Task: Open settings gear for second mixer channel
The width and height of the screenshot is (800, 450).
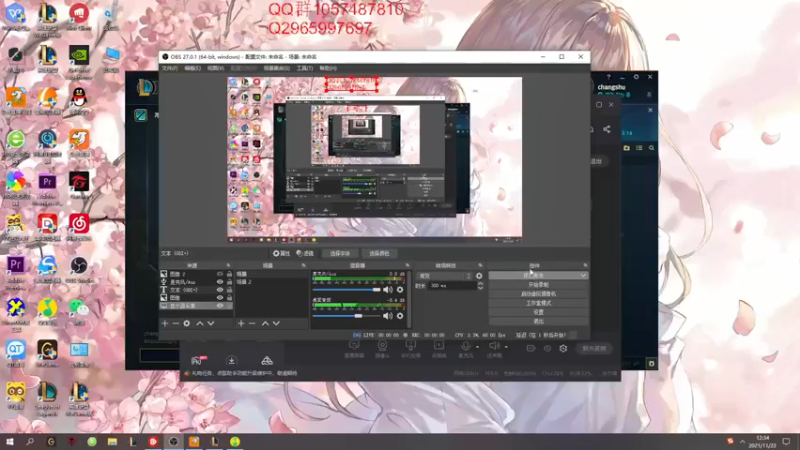Action: (x=400, y=316)
